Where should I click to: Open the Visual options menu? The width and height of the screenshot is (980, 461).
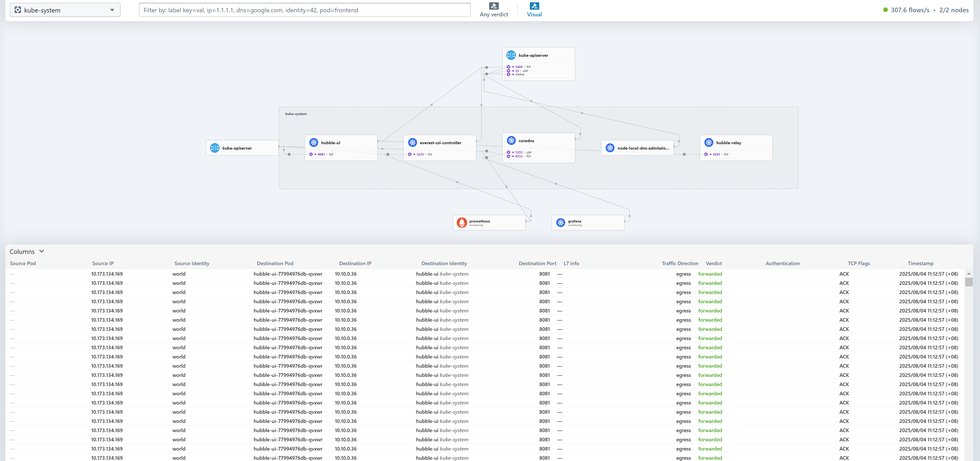pos(534,9)
